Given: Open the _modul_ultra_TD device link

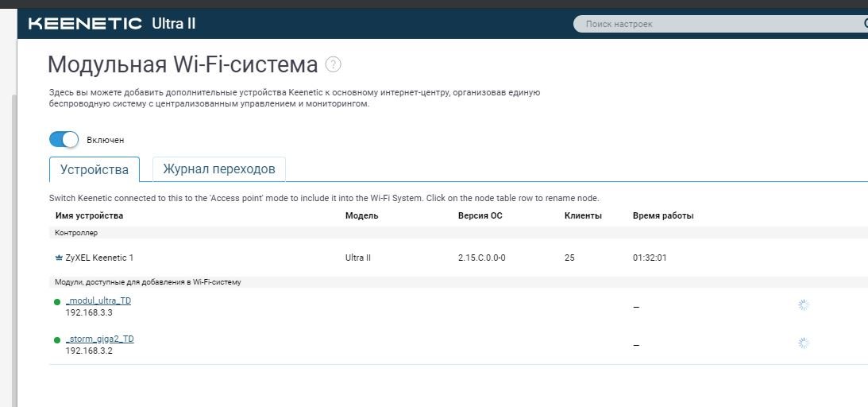Looking at the screenshot, I should pyautogui.click(x=98, y=300).
